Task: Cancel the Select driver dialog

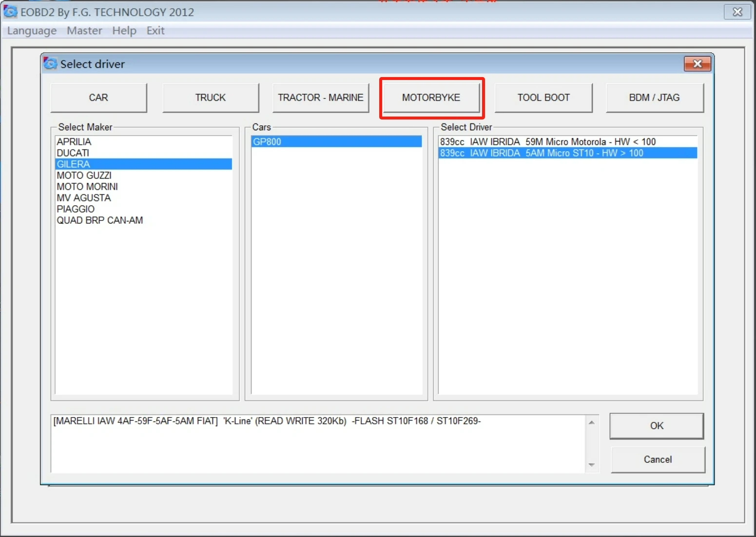Action: [x=658, y=459]
